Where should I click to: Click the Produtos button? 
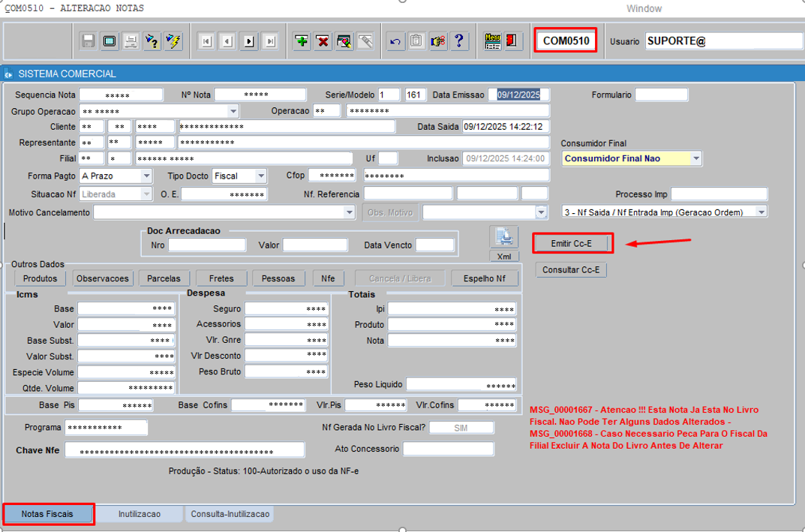40,278
